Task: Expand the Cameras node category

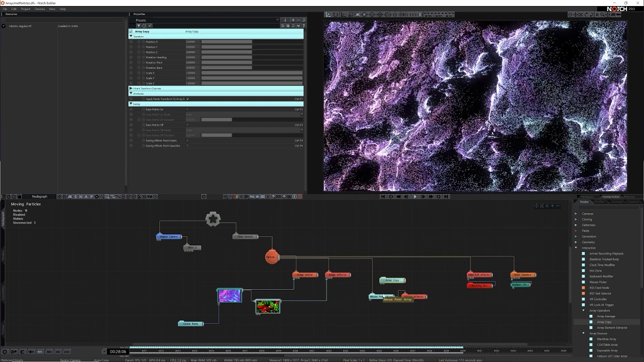Action: point(576,214)
